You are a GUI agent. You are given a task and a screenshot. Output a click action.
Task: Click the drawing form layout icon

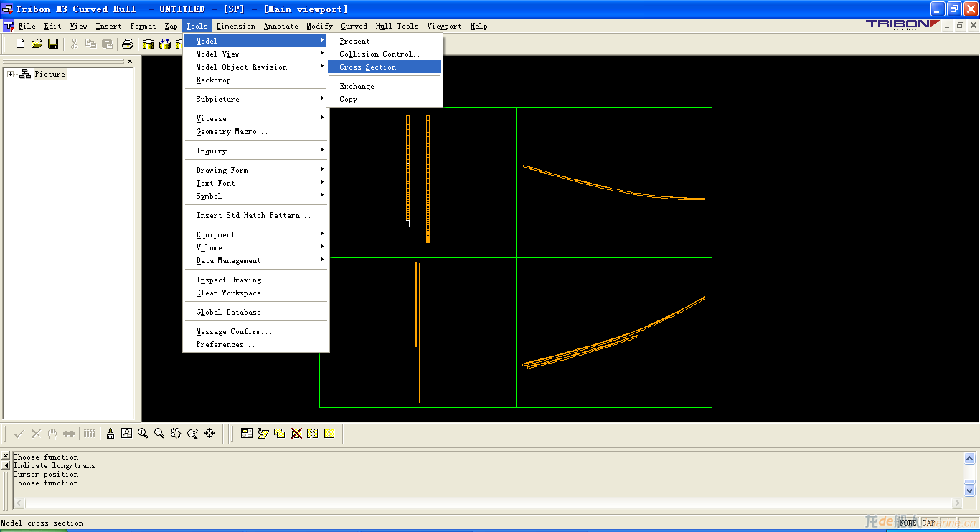coord(247,433)
